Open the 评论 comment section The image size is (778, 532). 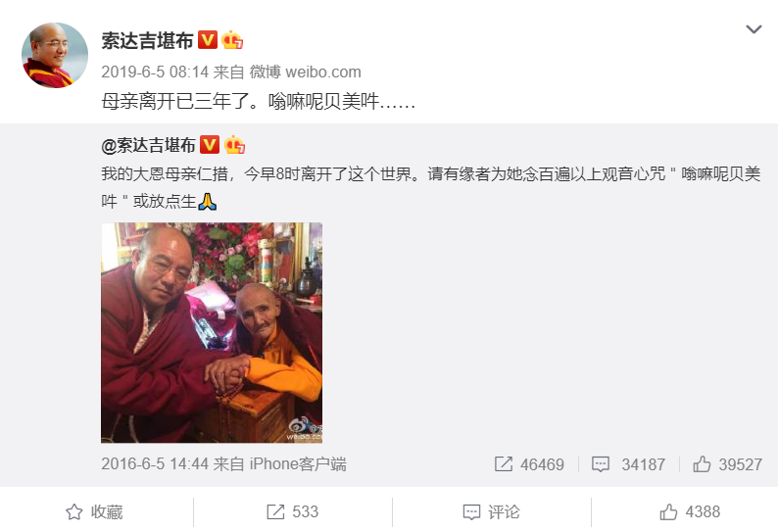[491, 512]
